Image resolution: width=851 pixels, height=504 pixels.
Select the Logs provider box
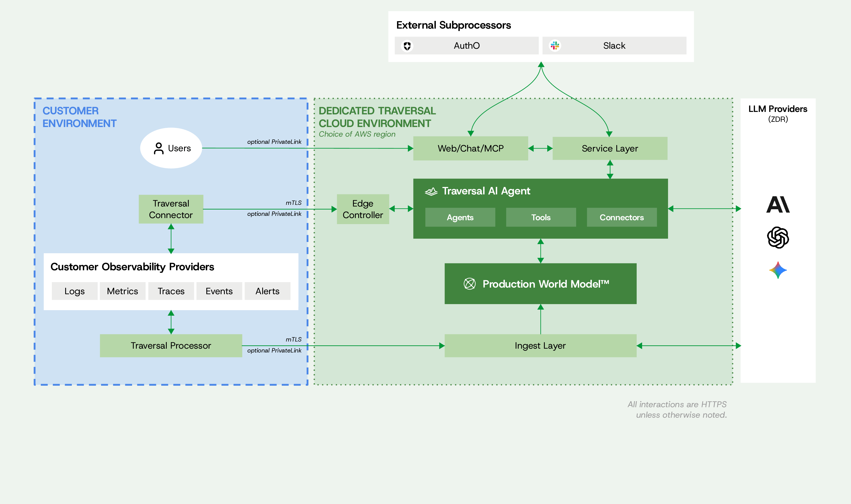[x=75, y=291]
